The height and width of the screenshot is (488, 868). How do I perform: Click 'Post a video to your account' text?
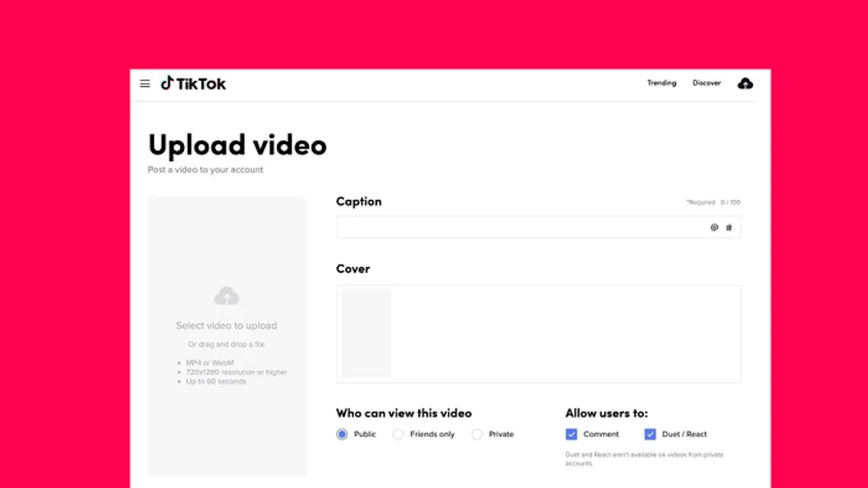[205, 170]
